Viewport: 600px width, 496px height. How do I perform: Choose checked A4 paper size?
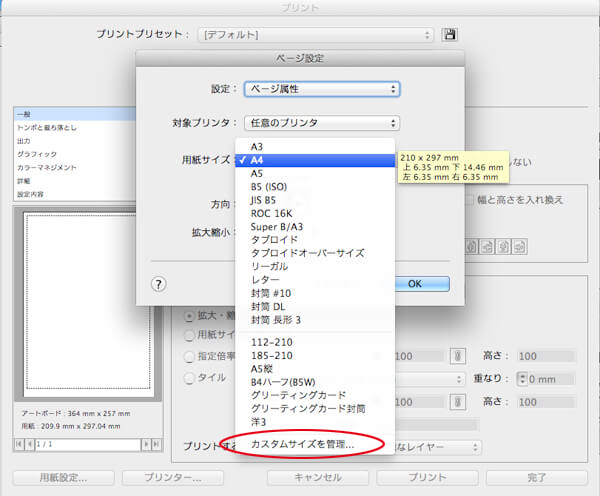click(x=315, y=160)
